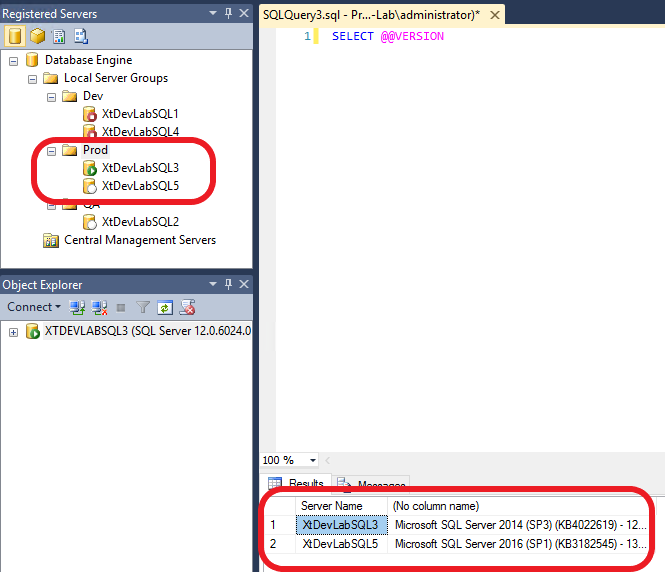Click row header 1 in results grid
Image resolution: width=665 pixels, height=572 pixels.
coord(280,525)
